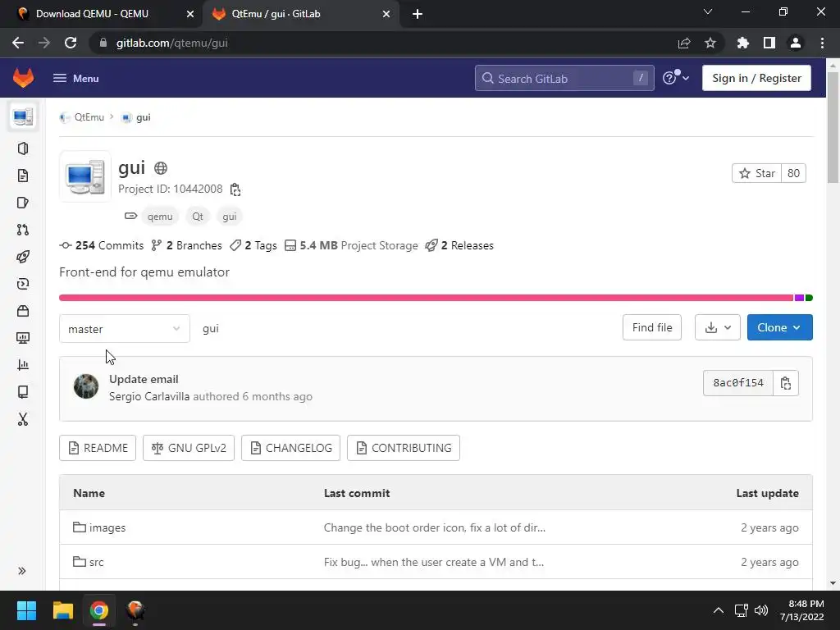Open CI/CD rocket icon in sidebar
Viewport: 840px width, 630px height.
pos(23,257)
